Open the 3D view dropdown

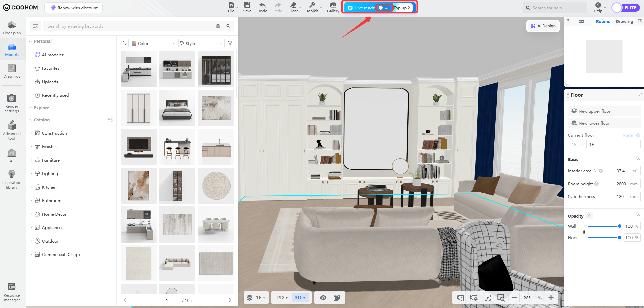300,298
